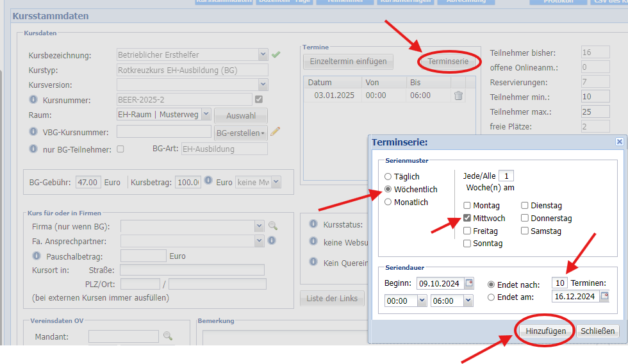
Task: Click the pencil icon beside BG-erstellen
Action: click(275, 132)
